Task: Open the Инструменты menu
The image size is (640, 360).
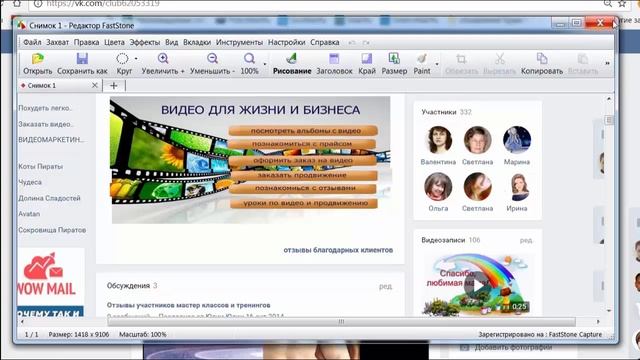Action: tap(239, 42)
